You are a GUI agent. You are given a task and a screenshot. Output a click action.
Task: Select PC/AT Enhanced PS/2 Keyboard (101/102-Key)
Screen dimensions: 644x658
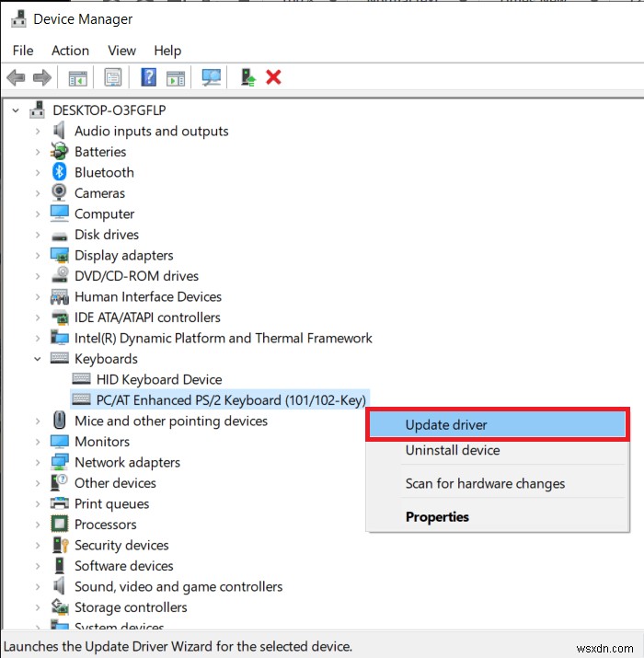[231, 400]
